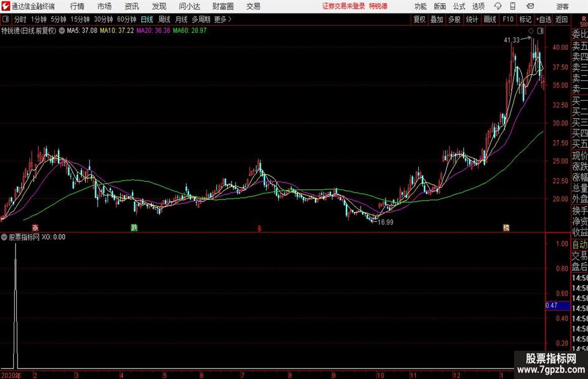
Task: Switch to 分时 chart period
Action: [x=21, y=19]
